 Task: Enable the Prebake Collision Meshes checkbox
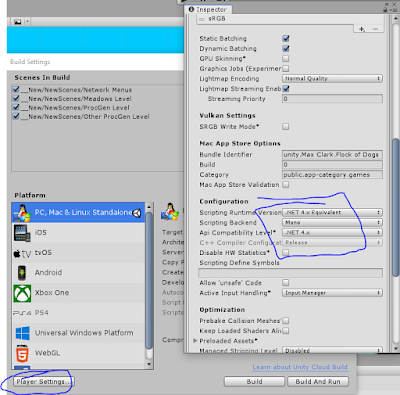286,321
